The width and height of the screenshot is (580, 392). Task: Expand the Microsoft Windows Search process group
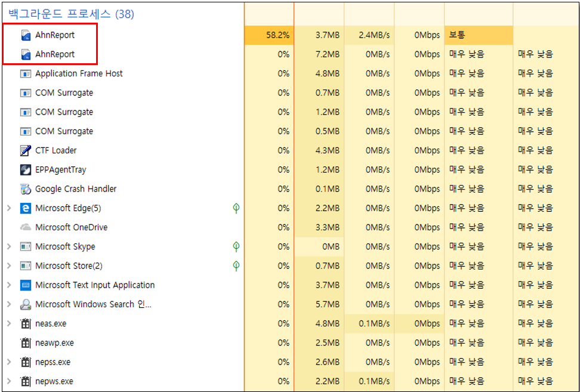click(x=9, y=304)
